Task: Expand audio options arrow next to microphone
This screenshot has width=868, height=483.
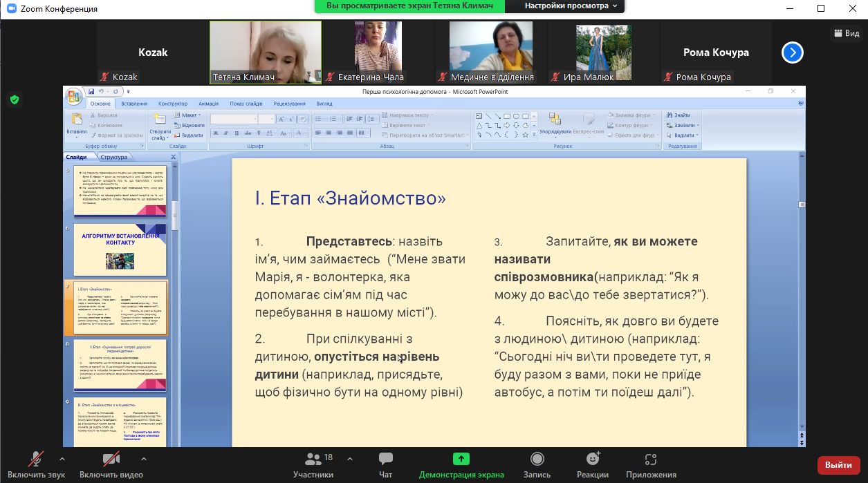Action: [x=62, y=459]
